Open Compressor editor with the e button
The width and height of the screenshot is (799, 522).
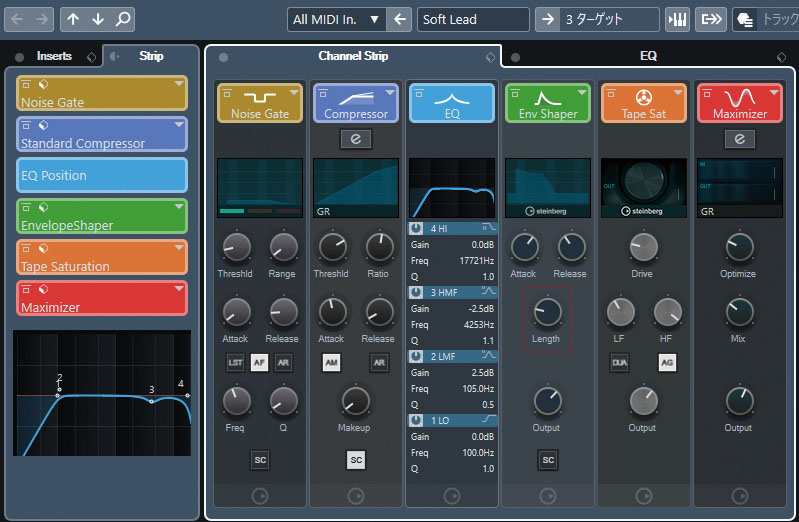coord(356,139)
